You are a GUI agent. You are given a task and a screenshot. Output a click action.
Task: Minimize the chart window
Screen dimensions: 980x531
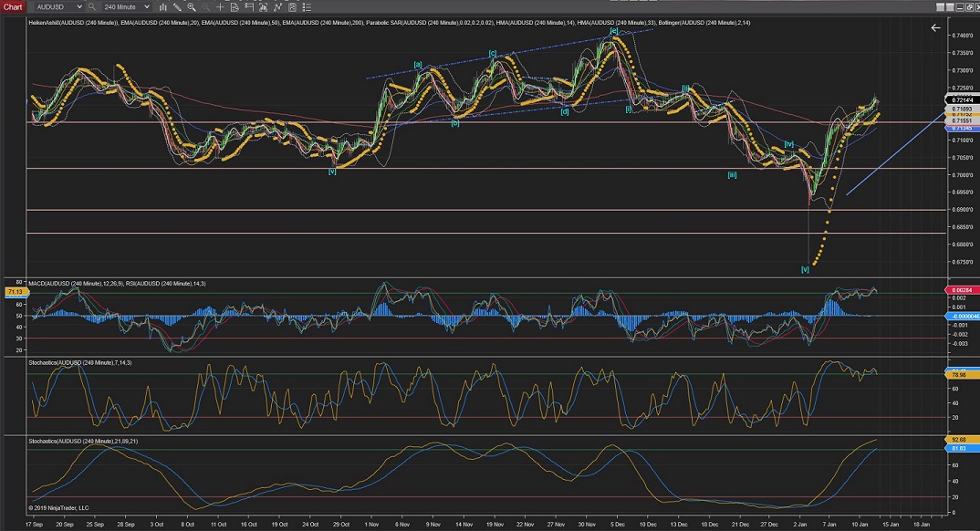point(960,7)
